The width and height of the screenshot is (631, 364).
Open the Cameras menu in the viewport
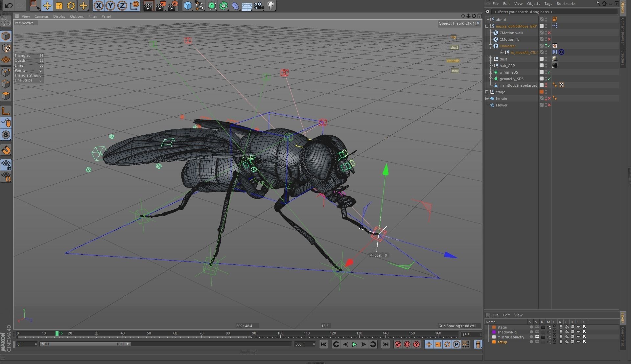(42, 16)
